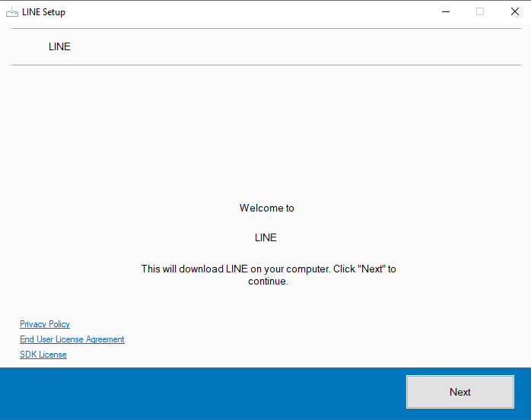
Task: Click the LINE heading at top of page
Action: (59, 46)
